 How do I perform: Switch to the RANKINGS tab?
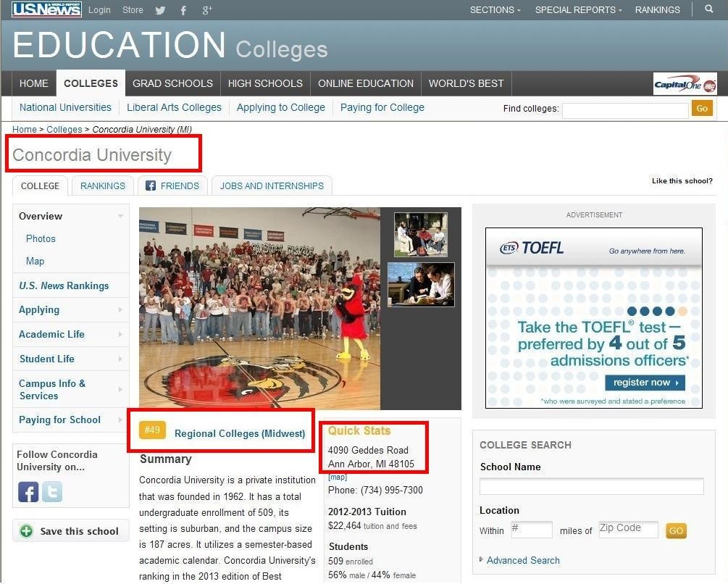coord(103,186)
